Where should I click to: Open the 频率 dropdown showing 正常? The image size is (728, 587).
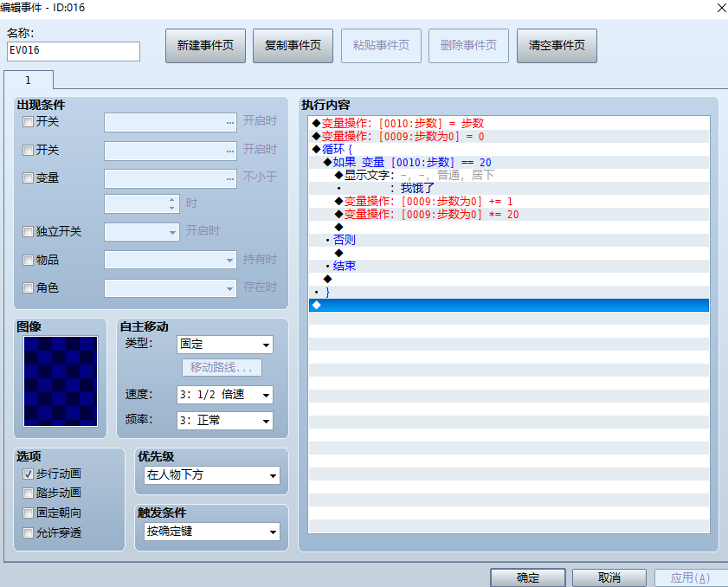(225, 421)
